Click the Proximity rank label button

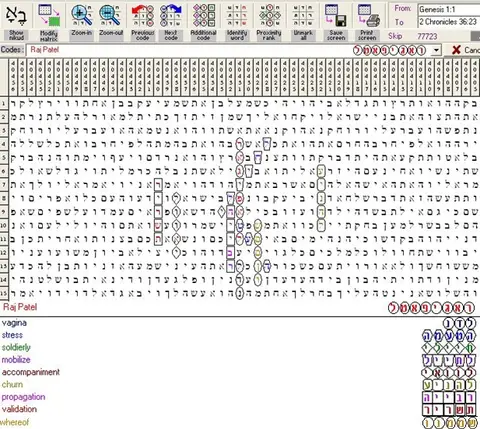[x=269, y=35]
